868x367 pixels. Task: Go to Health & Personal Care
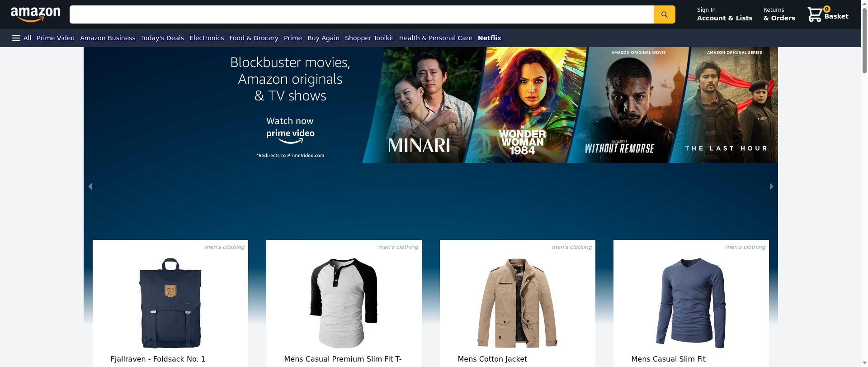tap(435, 38)
